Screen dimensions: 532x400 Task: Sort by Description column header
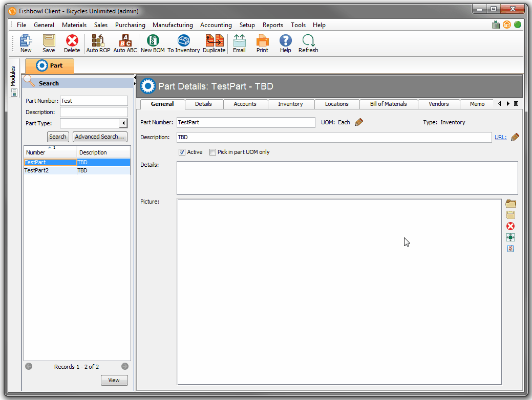[x=103, y=152]
